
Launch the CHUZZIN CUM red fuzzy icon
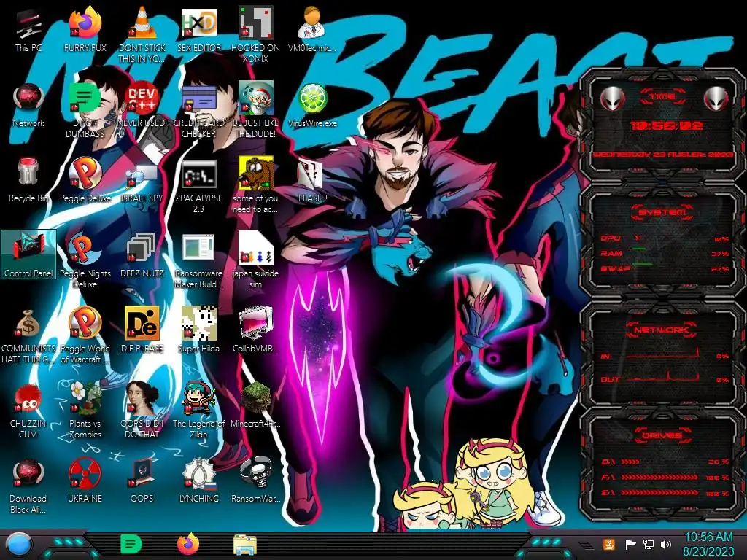click(28, 411)
